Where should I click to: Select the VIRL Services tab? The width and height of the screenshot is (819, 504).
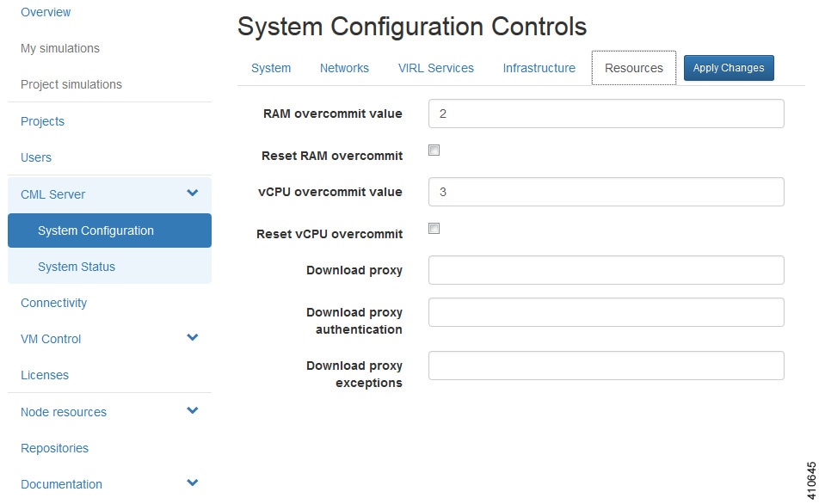[x=435, y=68]
